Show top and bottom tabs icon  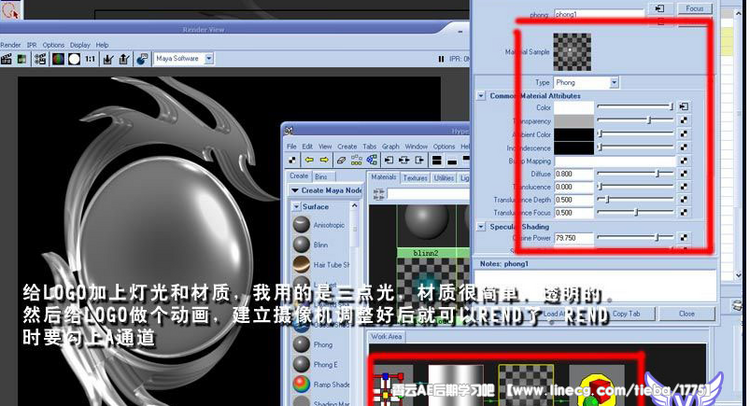pyautogui.click(x=437, y=160)
